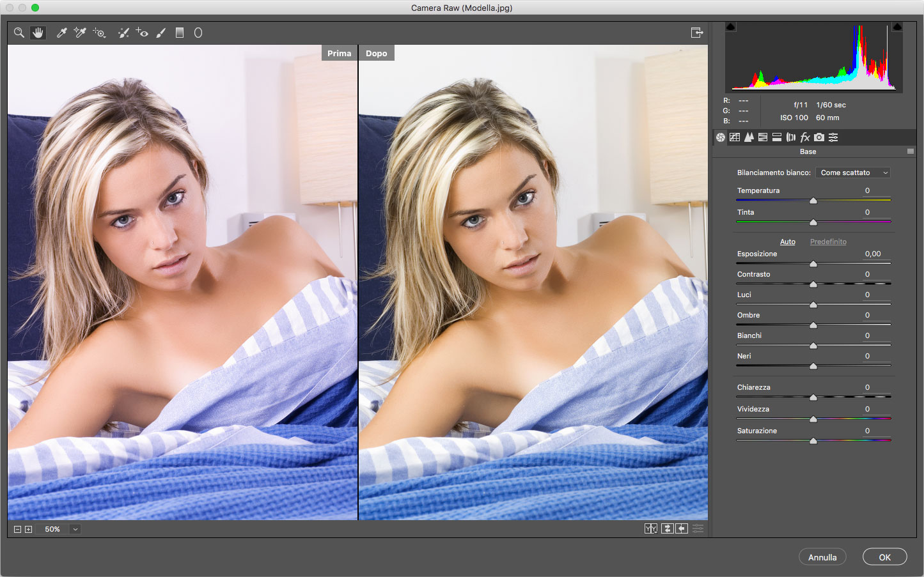Image resolution: width=924 pixels, height=577 pixels.
Task: Open the Split Toning panel tab
Action: (777, 137)
